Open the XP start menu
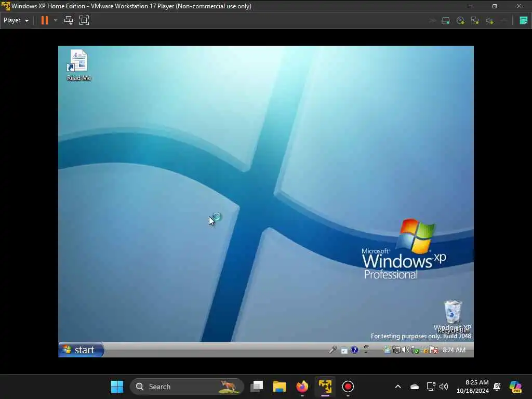The width and height of the screenshot is (532, 399). point(81,350)
